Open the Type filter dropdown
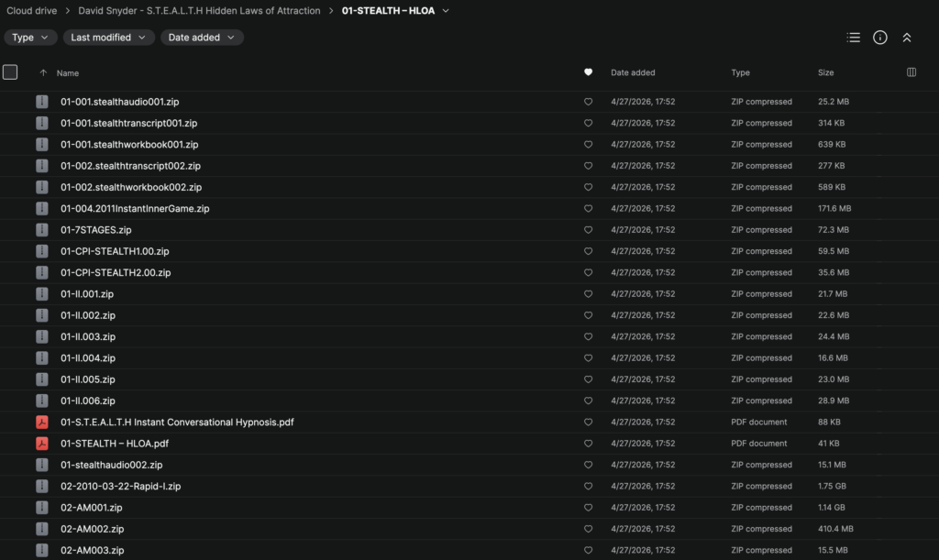Viewport: 939px width, 560px height. click(x=30, y=37)
